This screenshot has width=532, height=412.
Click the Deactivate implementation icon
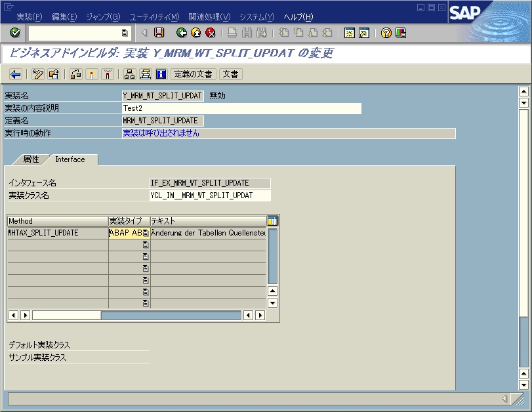107,74
